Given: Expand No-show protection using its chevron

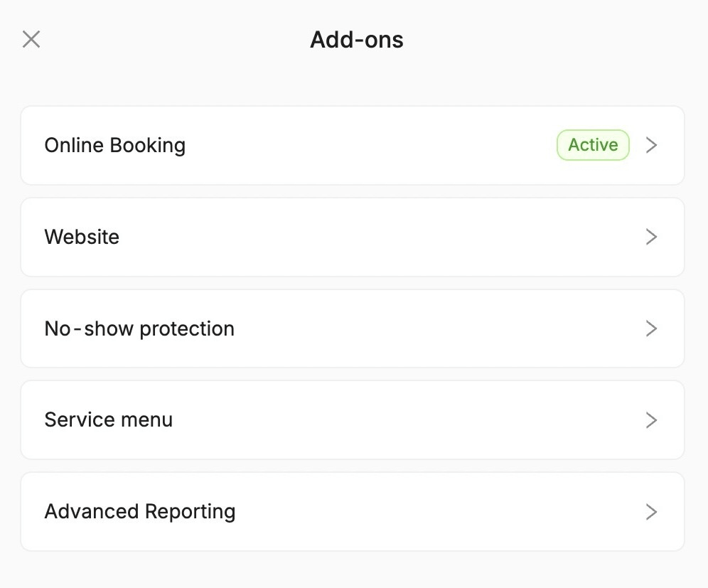Looking at the screenshot, I should point(651,328).
